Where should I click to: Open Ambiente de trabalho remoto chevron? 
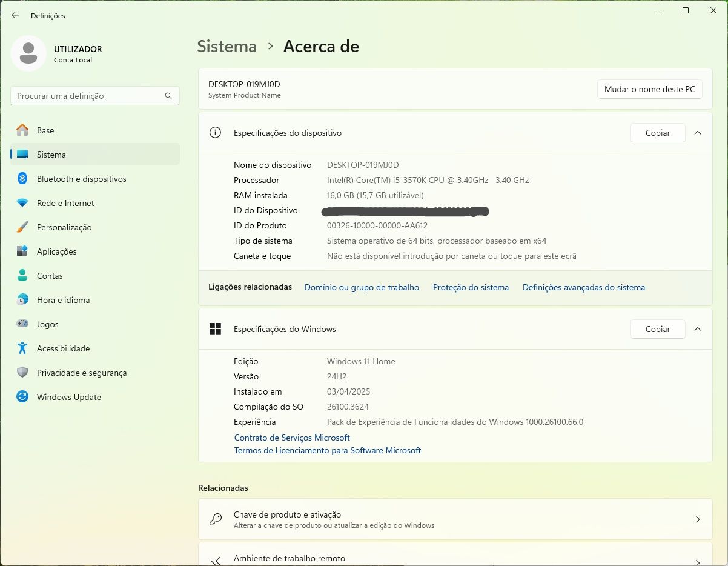pos(698,562)
